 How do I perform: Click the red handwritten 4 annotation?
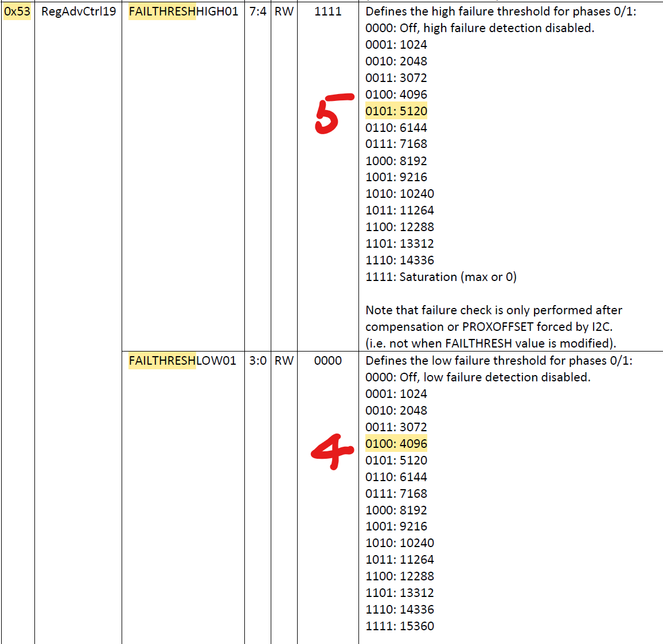coord(331,451)
